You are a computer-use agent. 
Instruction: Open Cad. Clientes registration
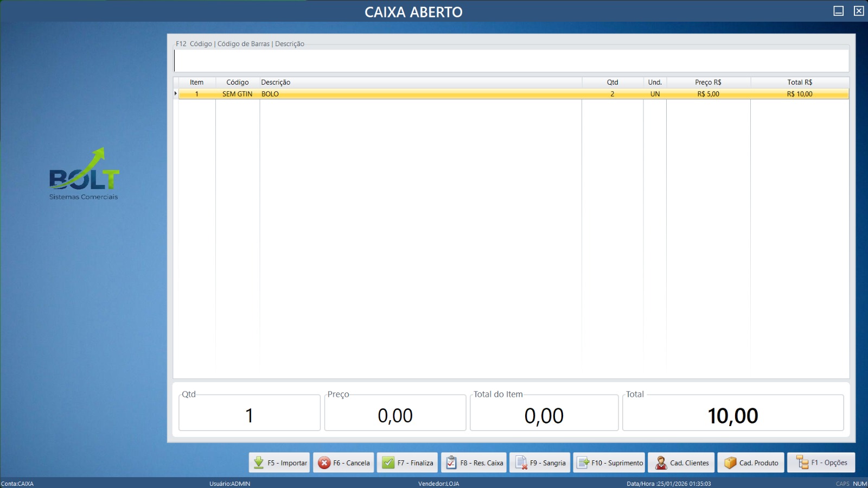681,462
